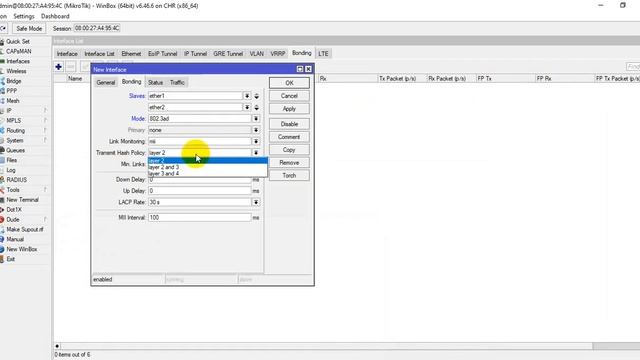
Task: Click the Torch button
Action: [x=289, y=176]
